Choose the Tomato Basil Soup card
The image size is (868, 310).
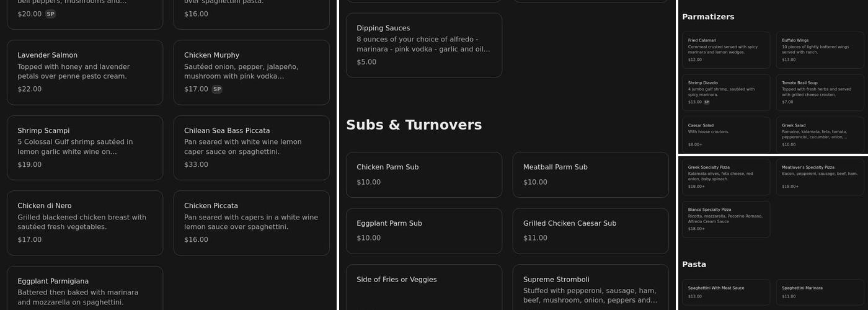pyautogui.click(x=820, y=92)
